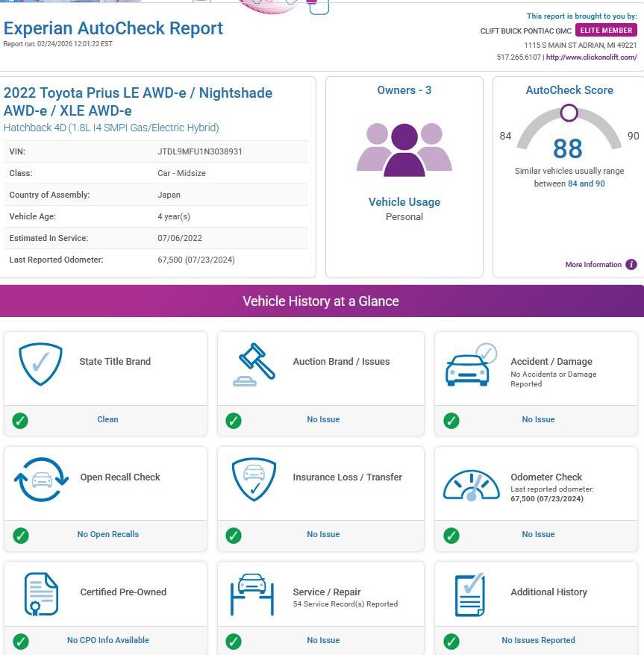
Task: Click the State Title Brand shield icon
Action: click(40, 364)
